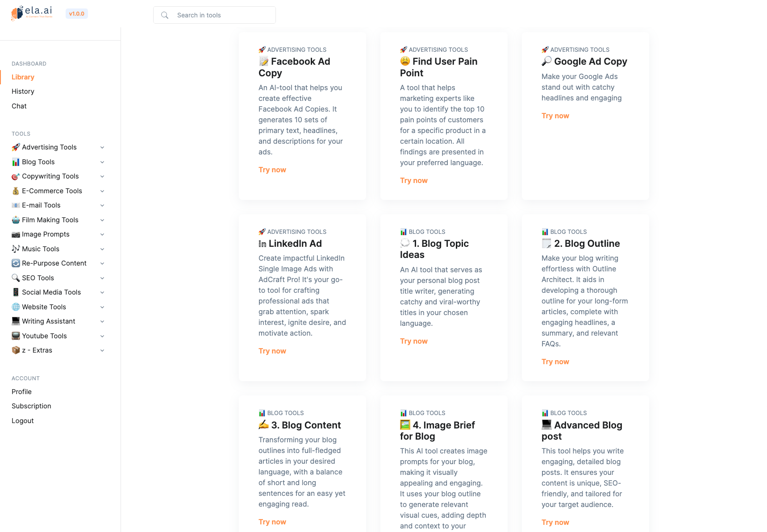Try now on 2. Blog Outline

pyautogui.click(x=555, y=362)
